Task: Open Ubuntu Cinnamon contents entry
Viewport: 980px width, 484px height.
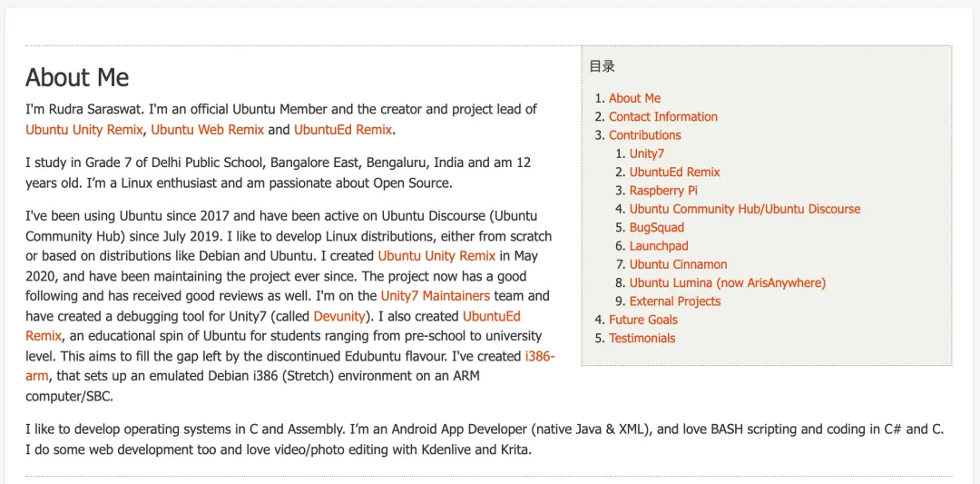Action: pyautogui.click(x=678, y=264)
